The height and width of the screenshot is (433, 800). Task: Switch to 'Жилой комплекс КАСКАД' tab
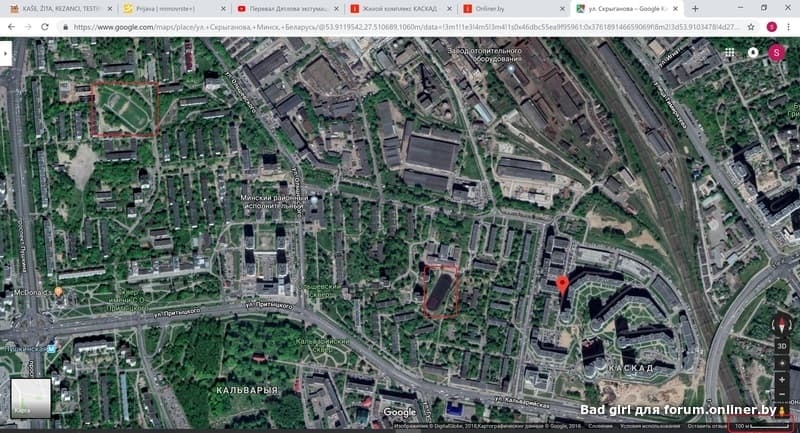[x=400, y=9]
